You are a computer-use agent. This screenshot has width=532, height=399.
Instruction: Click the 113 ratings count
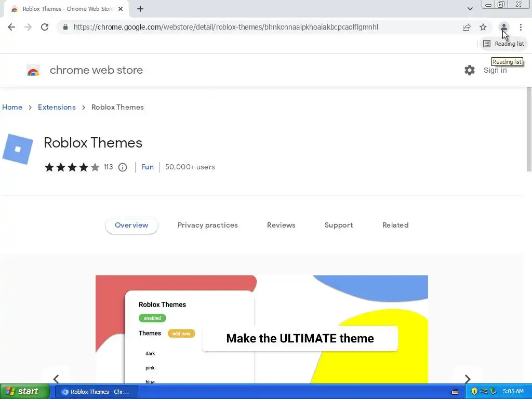click(x=108, y=167)
